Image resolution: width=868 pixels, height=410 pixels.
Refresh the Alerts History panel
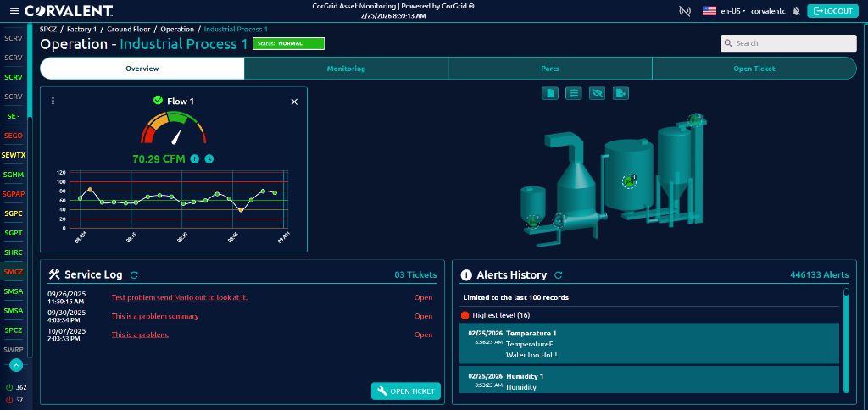coord(559,275)
